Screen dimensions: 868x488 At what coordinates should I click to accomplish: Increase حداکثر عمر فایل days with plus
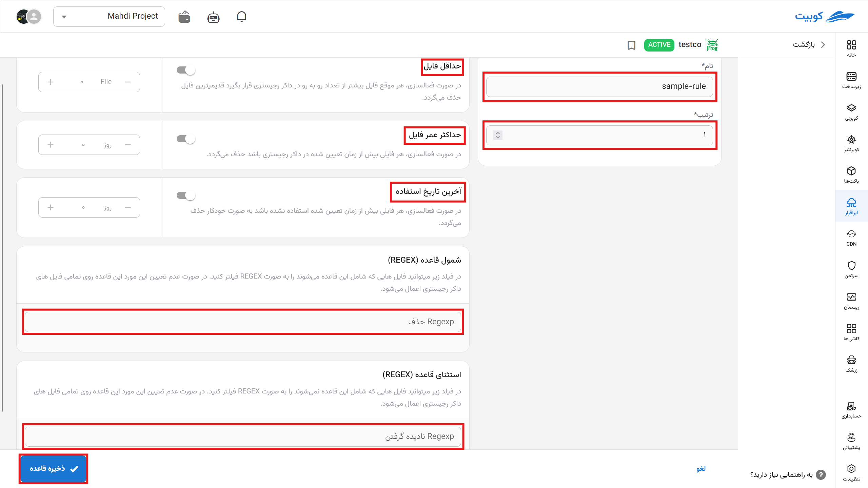pos(51,145)
